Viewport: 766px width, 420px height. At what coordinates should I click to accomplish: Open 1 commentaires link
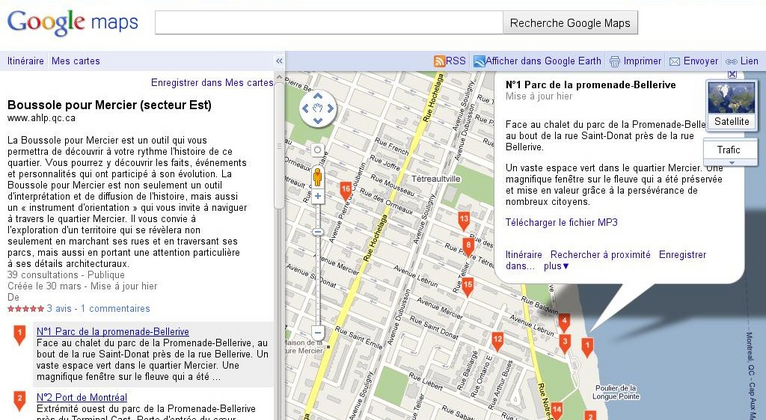[x=115, y=309]
